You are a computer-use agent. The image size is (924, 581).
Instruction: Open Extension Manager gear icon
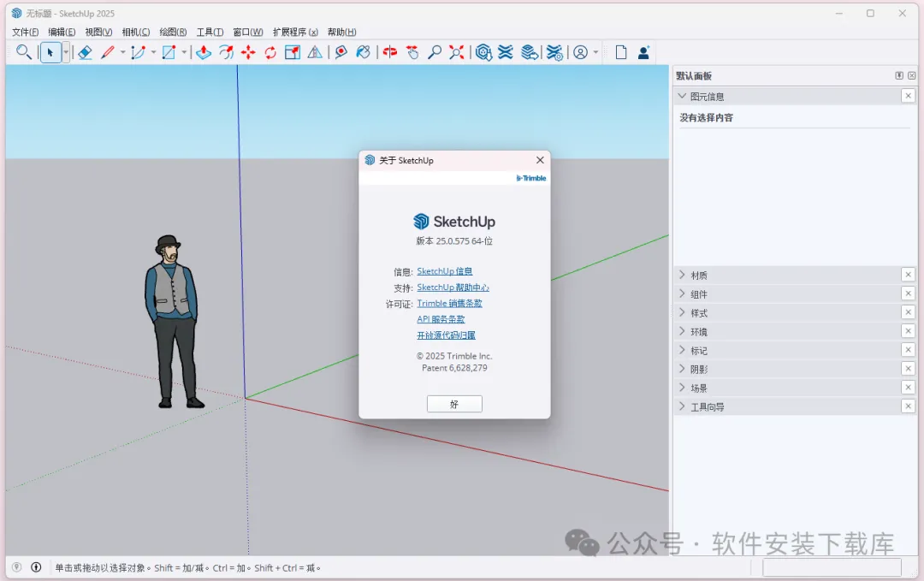[x=554, y=52]
